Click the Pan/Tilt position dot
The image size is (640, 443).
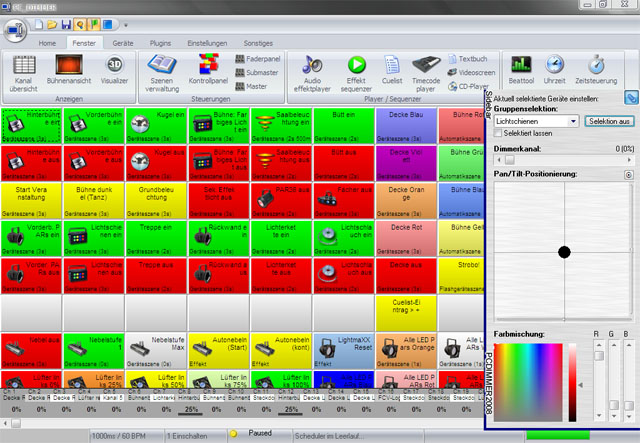[564, 252]
